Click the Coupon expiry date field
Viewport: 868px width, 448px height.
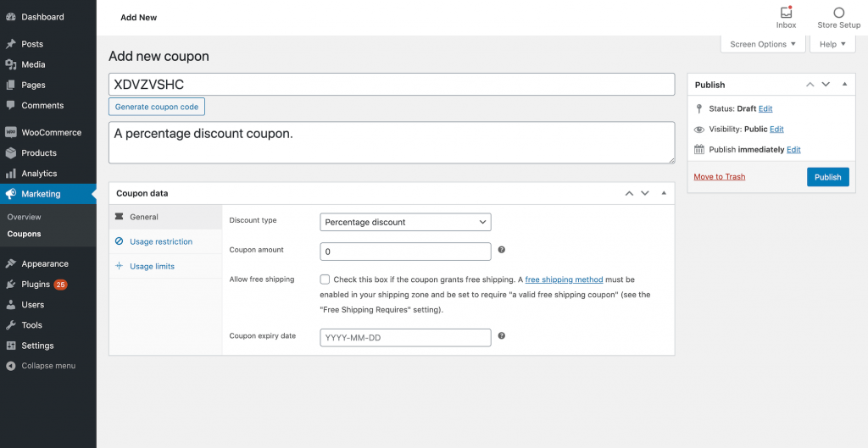[405, 337]
